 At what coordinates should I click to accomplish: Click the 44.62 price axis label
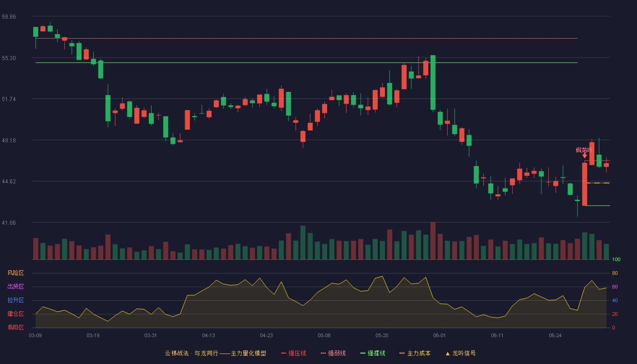coord(9,181)
